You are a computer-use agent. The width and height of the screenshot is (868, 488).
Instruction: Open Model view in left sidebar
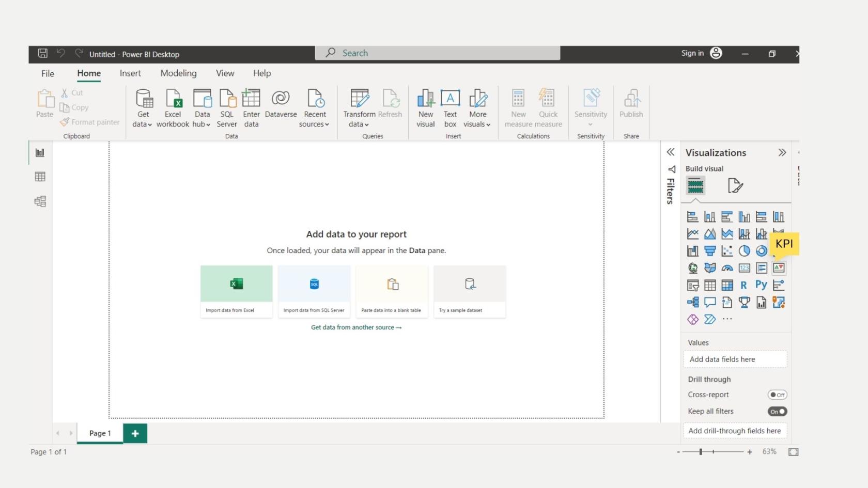point(40,201)
